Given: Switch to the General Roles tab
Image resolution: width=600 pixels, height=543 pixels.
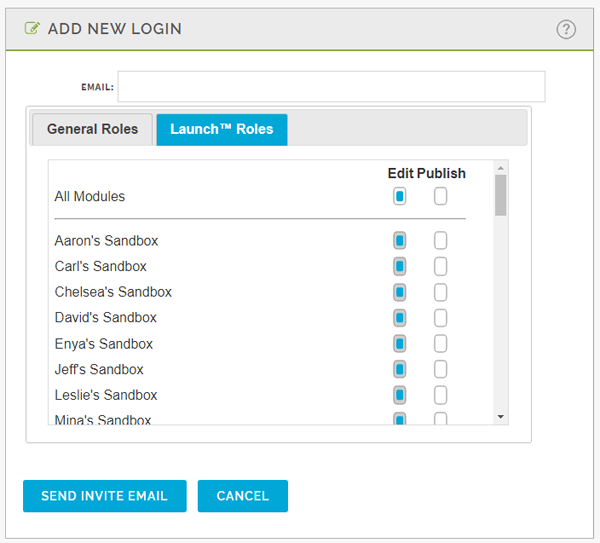Looking at the screenshot, I should [x=92, y=129].
